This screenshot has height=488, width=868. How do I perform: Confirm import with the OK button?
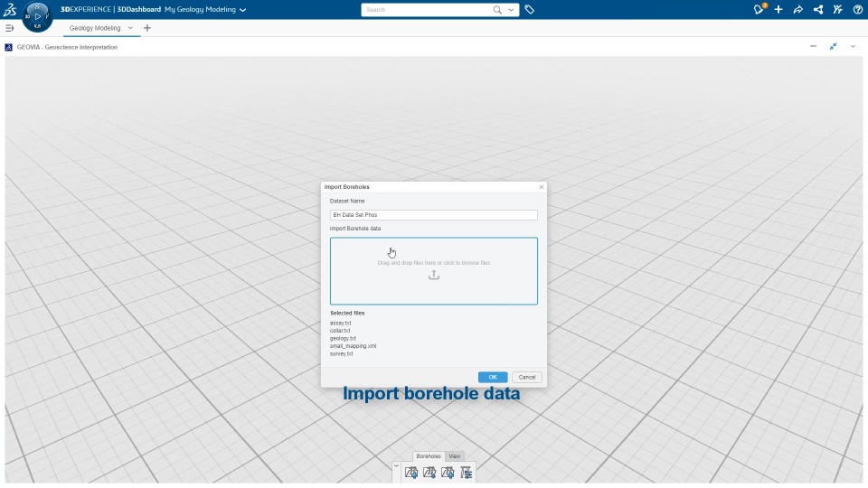493,378
